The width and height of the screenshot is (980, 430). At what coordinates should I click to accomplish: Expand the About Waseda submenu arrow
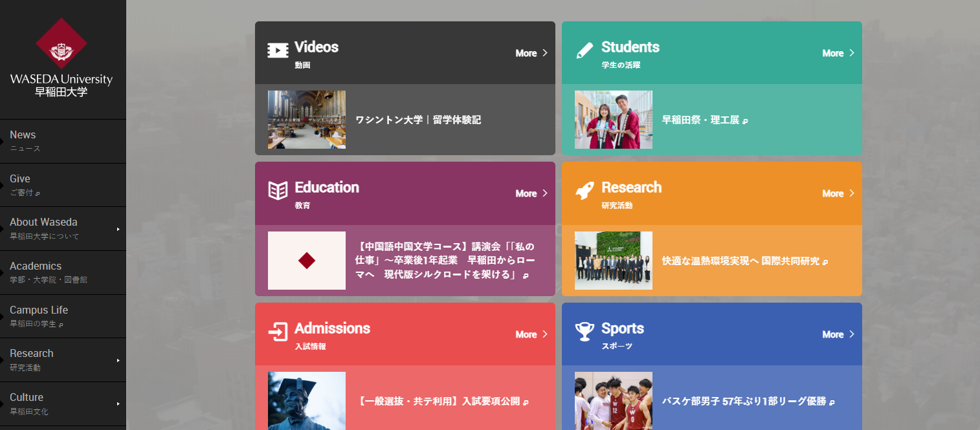tap(118, 229)
